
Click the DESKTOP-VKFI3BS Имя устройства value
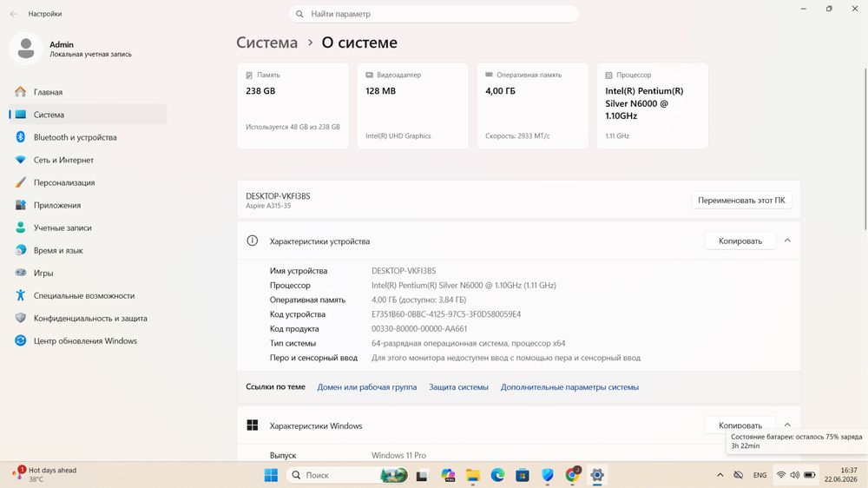[404, 270]
